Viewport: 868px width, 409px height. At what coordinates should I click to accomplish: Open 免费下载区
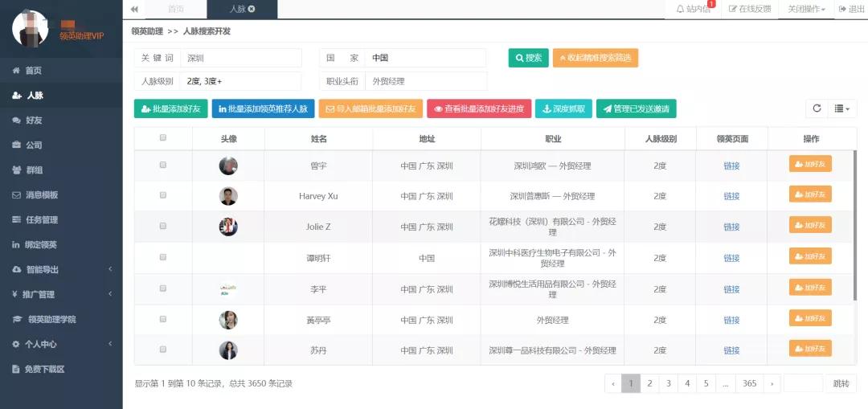click(61, 369)
